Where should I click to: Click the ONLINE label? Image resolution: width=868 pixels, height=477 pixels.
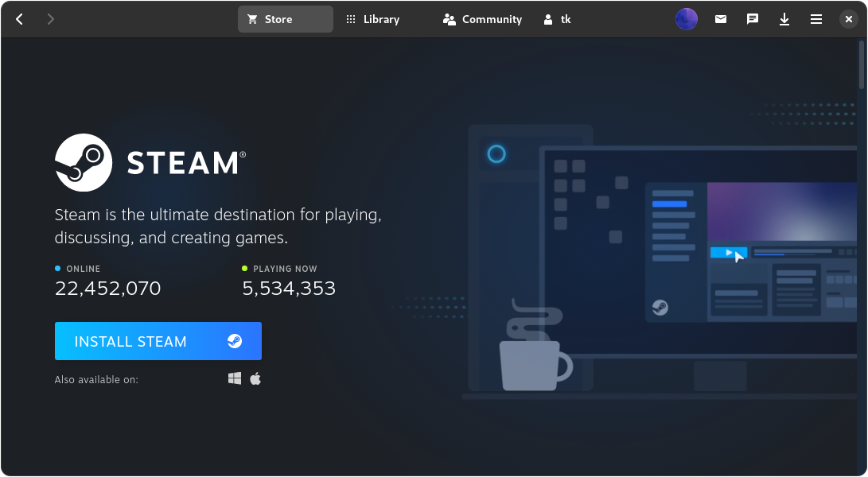tap(84, 269)
